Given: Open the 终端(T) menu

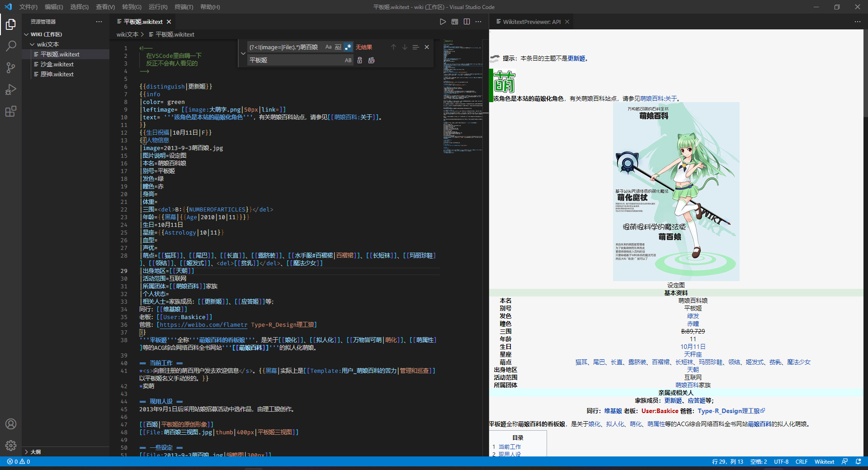Looking at the screenshot, I should (x=184, y=7).
